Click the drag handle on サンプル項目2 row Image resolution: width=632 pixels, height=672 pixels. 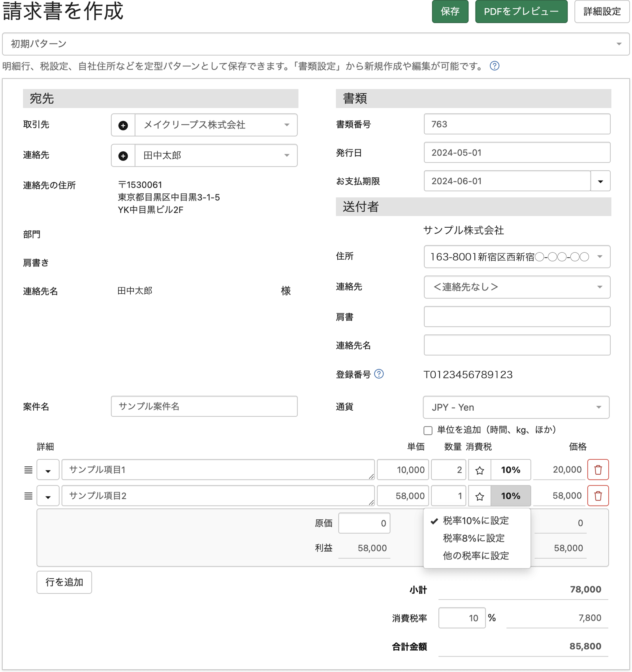[x=28, y=496]
